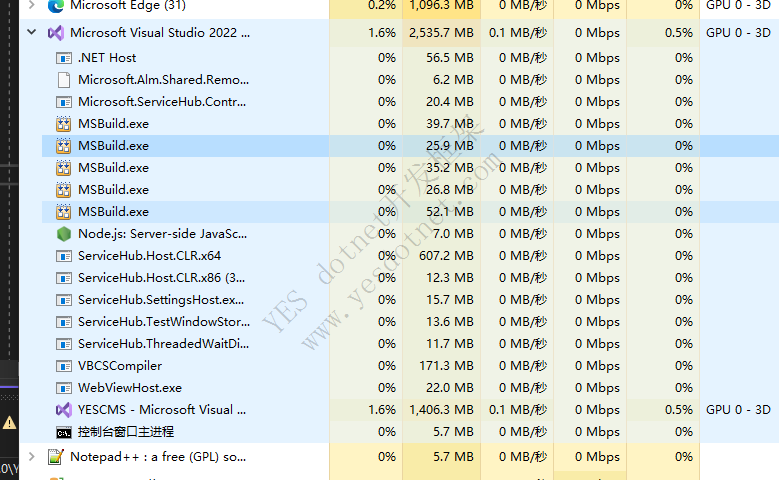The image size is (779, 480).
Task: Click GPU 0 - 3D in YESCMS row
Action: pos(738,409)
